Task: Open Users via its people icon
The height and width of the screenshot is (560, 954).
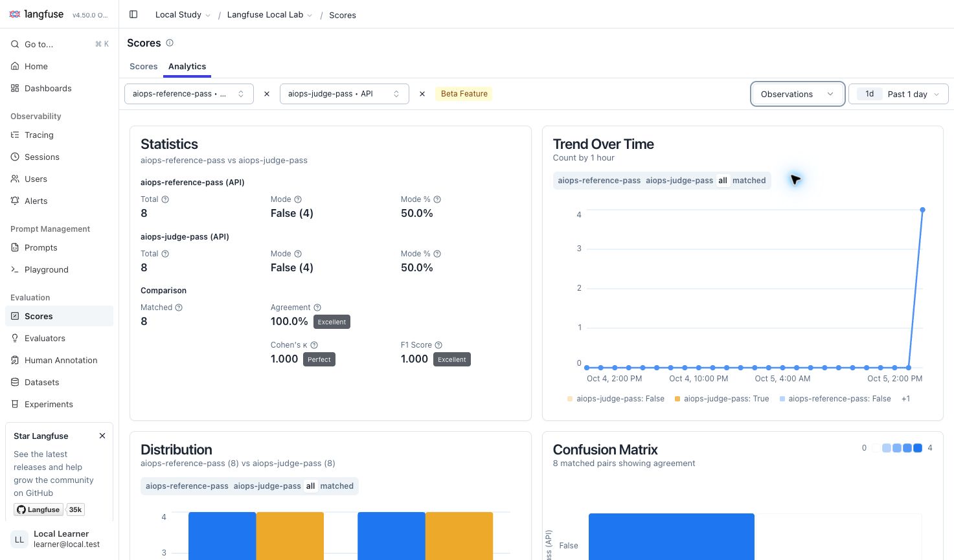Action: (15, 179)
